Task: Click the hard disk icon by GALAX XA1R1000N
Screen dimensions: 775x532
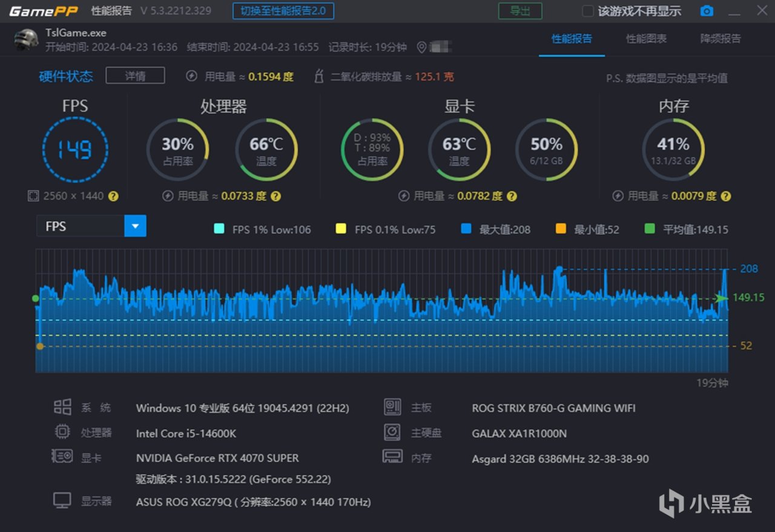Action: click(392, 432)
